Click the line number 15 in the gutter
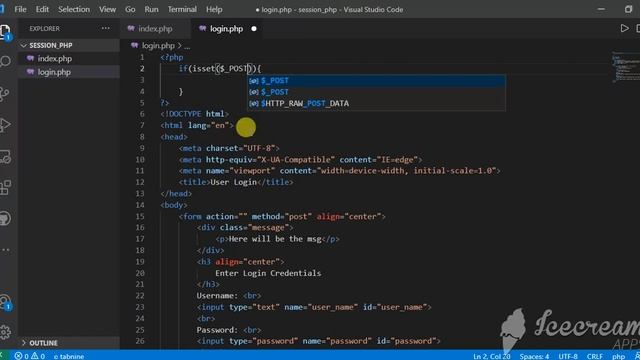Viewport: 640px width, 360px height. [140, 216]
